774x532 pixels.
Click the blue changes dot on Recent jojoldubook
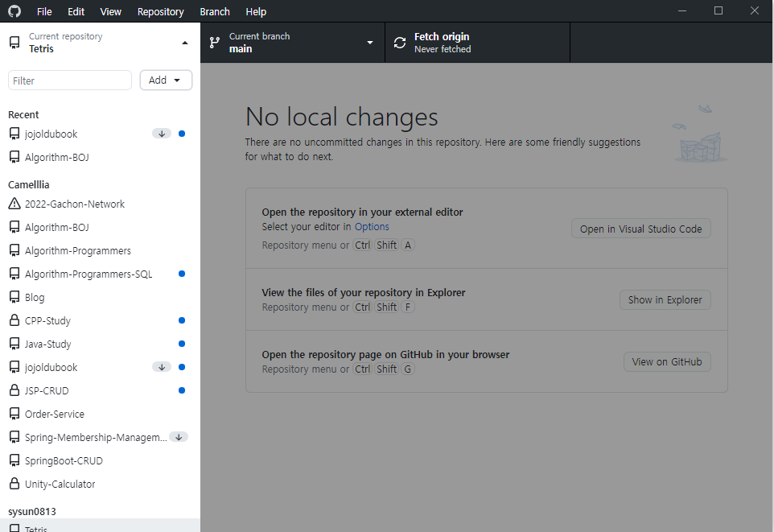[x=182, y=134]
